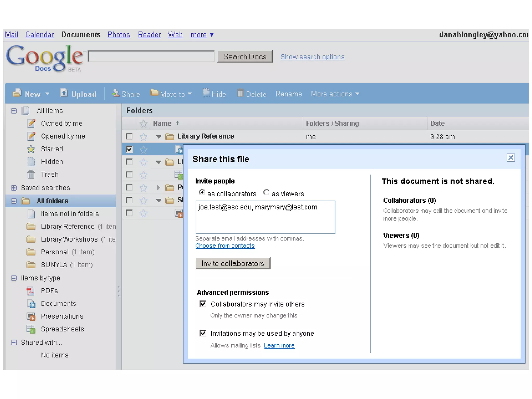Image resolution: width=532 pixels, height=399 pixels.
Task: Star the Library Reference folder
Action: coord(143,137)
